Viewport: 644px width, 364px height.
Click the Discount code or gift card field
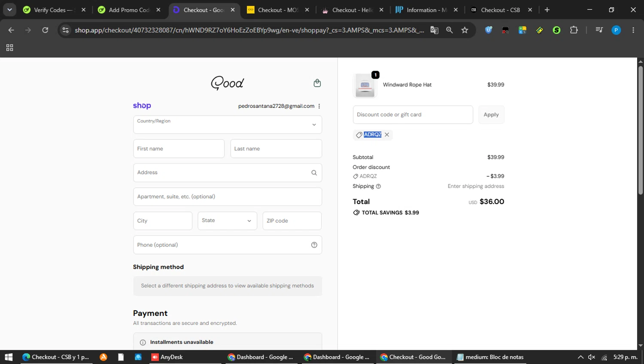pyautogui.click(x=413, y=115)
